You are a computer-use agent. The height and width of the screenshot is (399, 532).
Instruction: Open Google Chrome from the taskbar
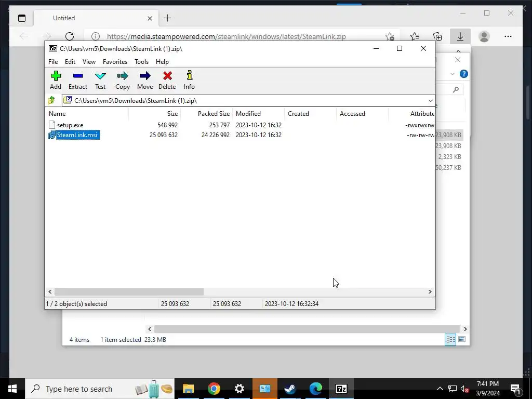click(x=214, y=389)
